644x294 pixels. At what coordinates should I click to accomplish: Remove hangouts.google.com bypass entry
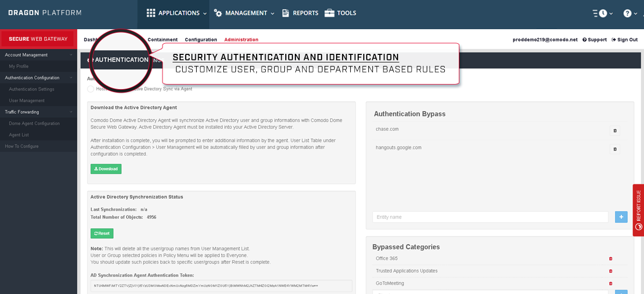pos(614,149)
